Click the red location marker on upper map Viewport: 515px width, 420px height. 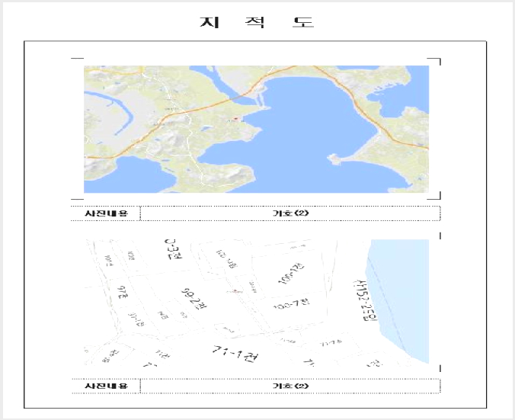[x=235, y=118]
